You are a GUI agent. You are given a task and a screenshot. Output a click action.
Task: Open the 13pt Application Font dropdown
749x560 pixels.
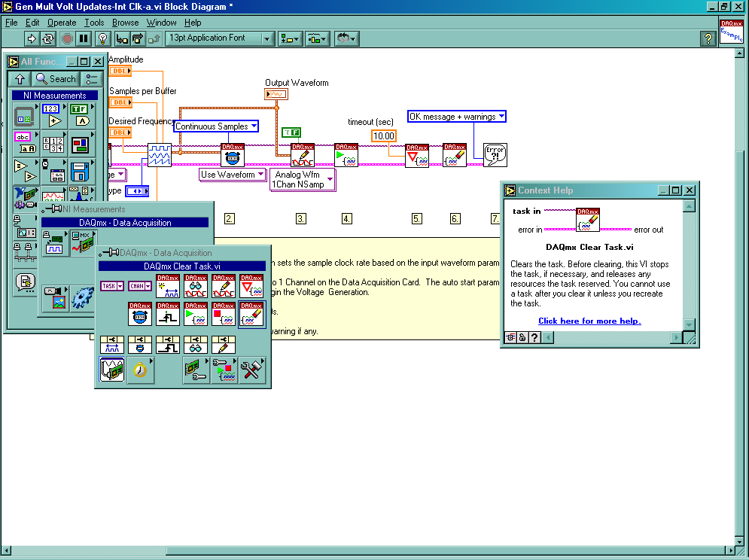[220, 38]
